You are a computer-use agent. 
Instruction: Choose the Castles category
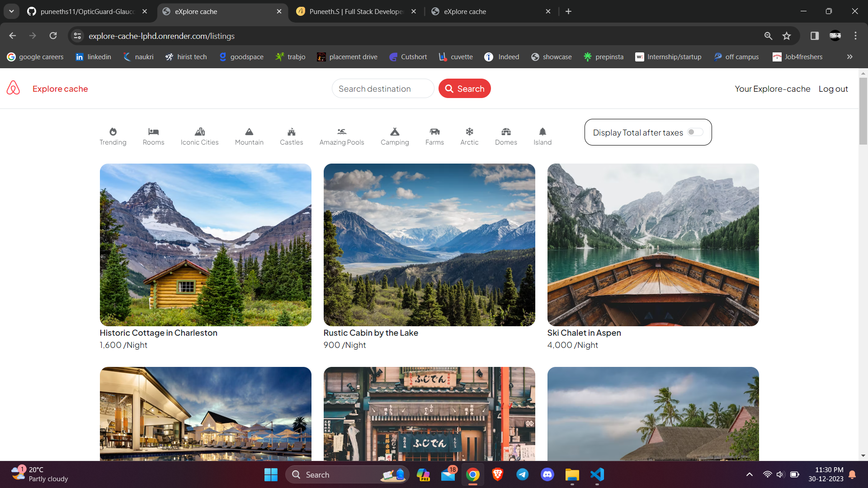(292, 136)
